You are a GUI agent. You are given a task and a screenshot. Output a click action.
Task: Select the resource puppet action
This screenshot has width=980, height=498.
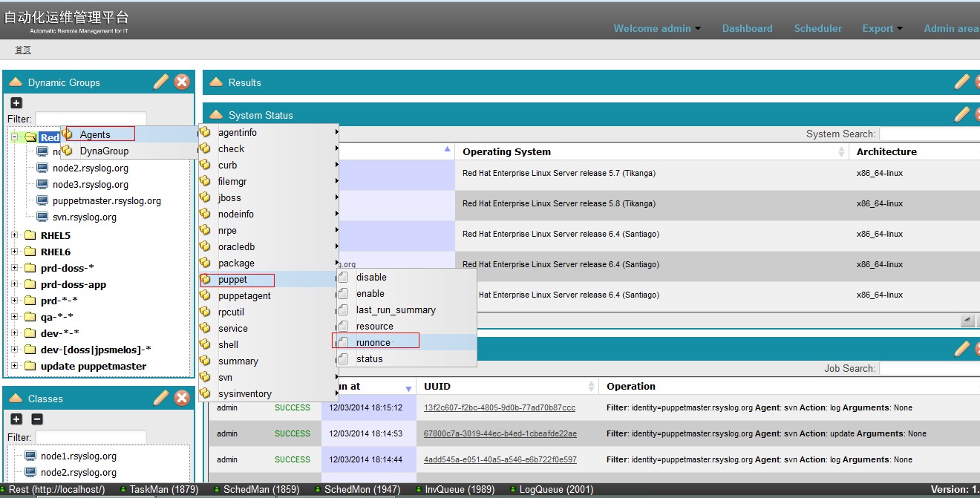[x=406, y=326]
